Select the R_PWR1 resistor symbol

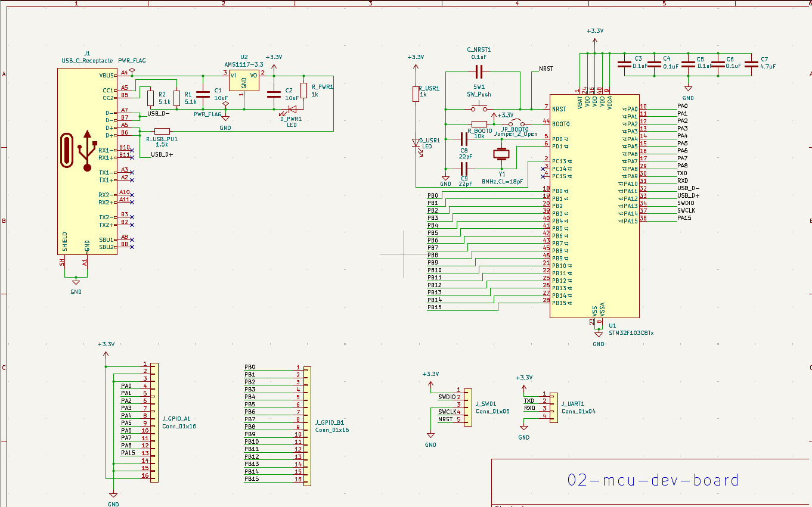click(x=304, y=91)
